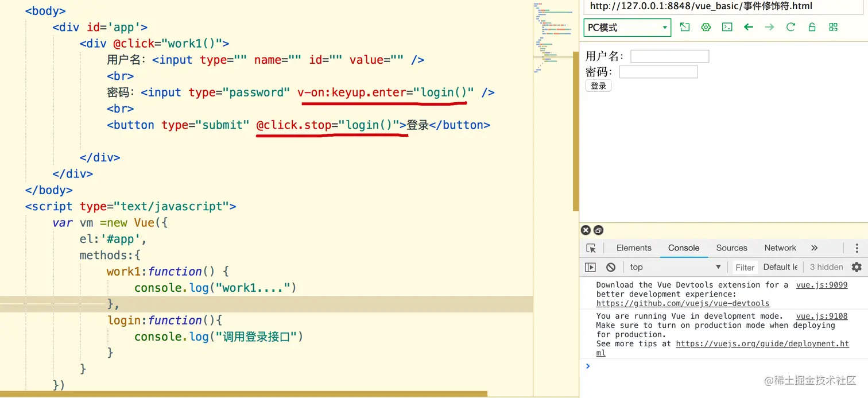Image resolution: width=868 pixels, height=398 pixels.
Task: Click the closing </body> tag
Action: [x=49, y=190]
